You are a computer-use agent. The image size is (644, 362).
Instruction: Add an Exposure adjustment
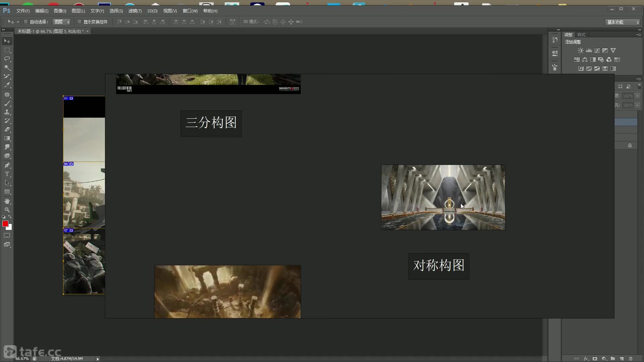(605, 50)
